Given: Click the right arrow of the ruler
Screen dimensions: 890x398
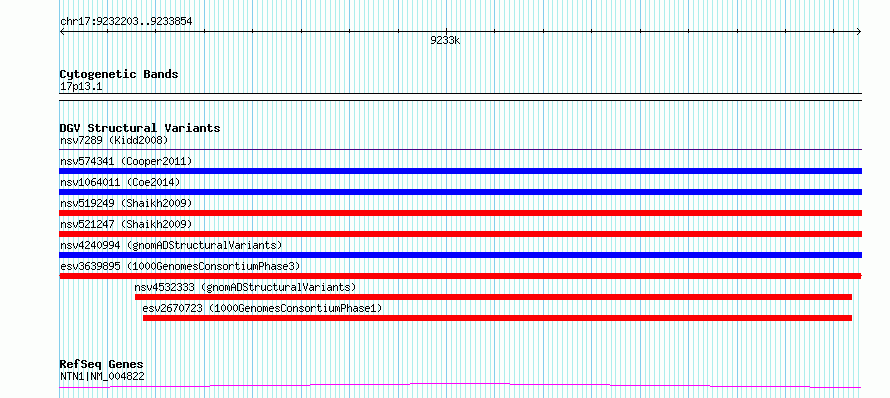Looking at the screenshot, I should tap(859, 32).
